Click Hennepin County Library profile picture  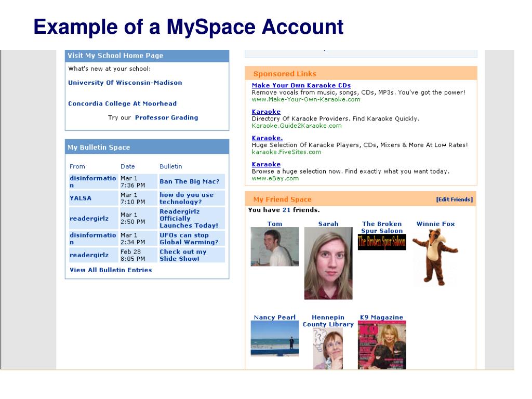point(328,349)
